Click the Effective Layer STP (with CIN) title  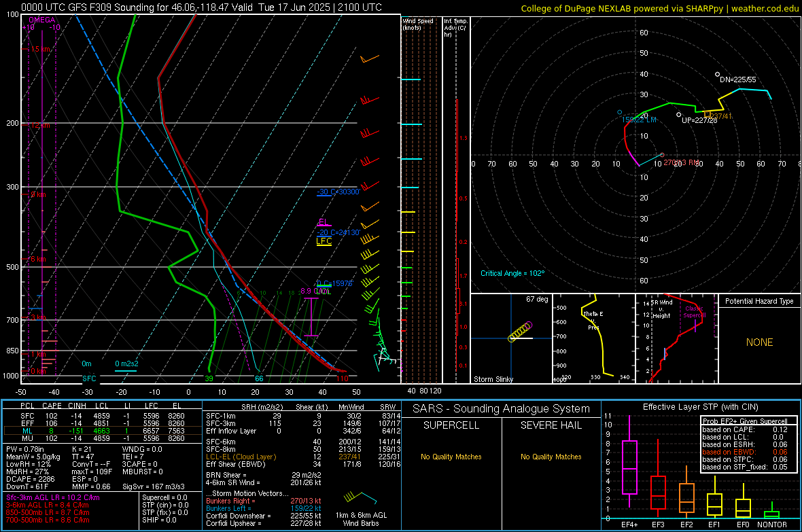tap(700, 407)
